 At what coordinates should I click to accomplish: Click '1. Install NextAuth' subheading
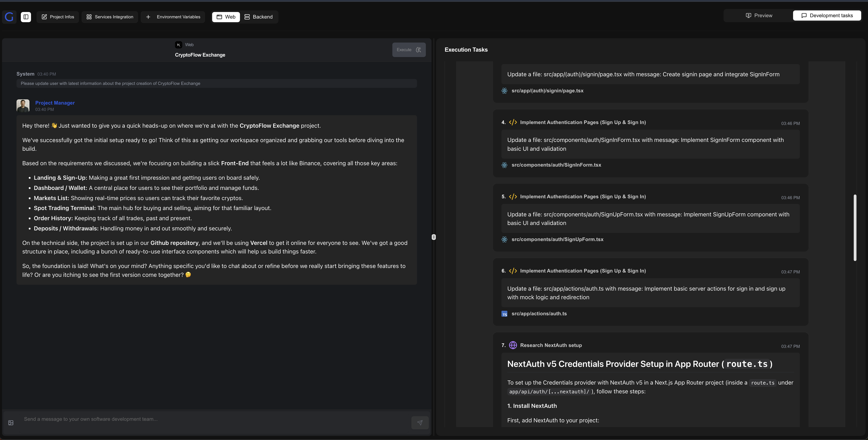click(x=532, y=406)
